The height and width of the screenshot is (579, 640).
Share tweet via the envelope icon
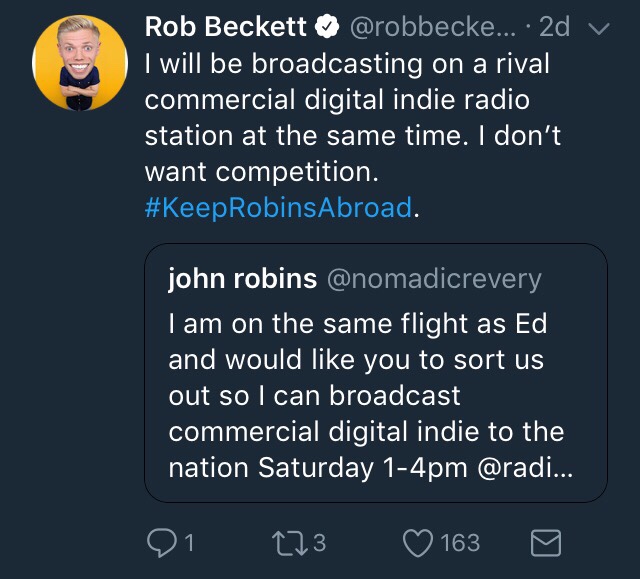point(545,542)
